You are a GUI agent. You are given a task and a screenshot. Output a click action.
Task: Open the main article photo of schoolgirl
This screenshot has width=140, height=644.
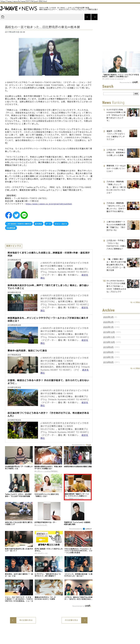[x=49, y=57]
